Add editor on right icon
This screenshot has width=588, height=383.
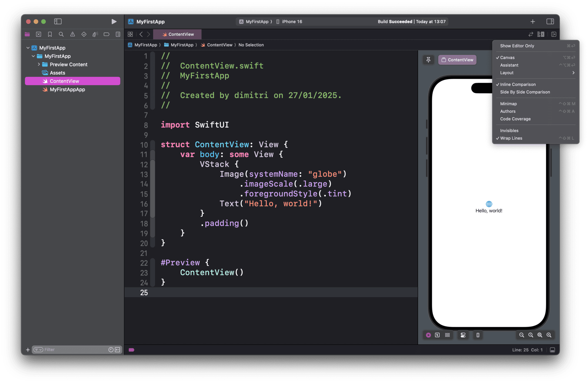pos(554,34)
